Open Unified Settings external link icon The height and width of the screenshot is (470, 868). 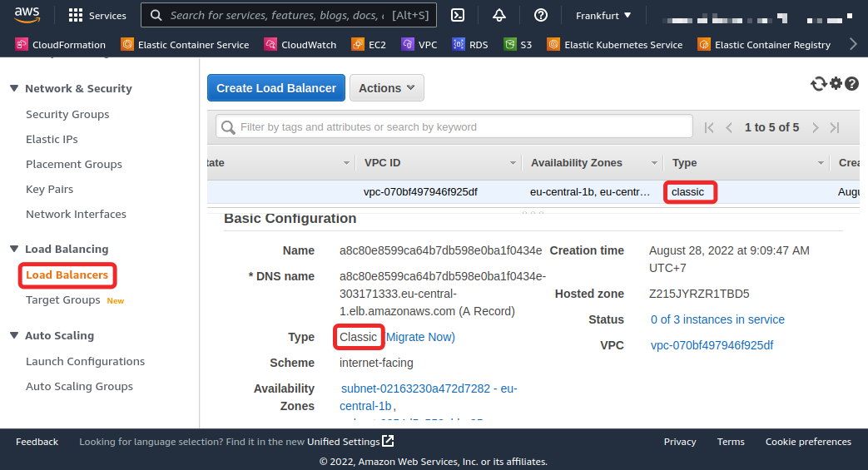point(389,441)
